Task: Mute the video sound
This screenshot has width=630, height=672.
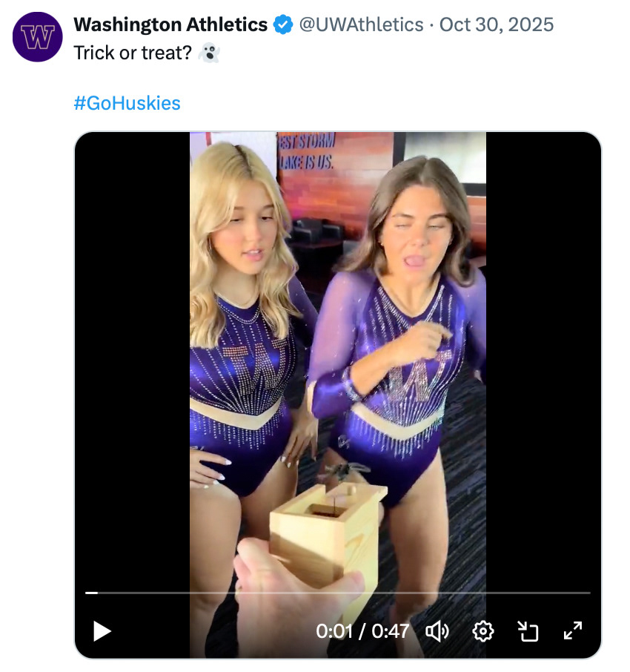Action: [437, 631]
